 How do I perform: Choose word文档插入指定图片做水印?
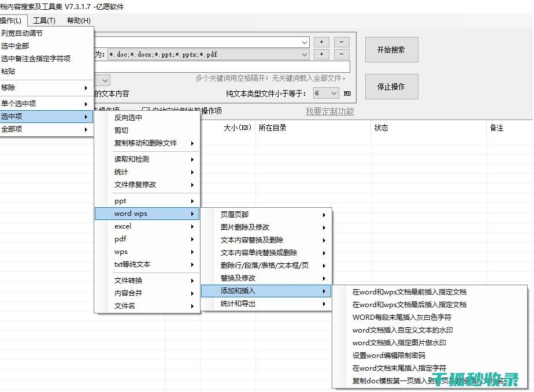pyautogui.click(x=430, y=343)
